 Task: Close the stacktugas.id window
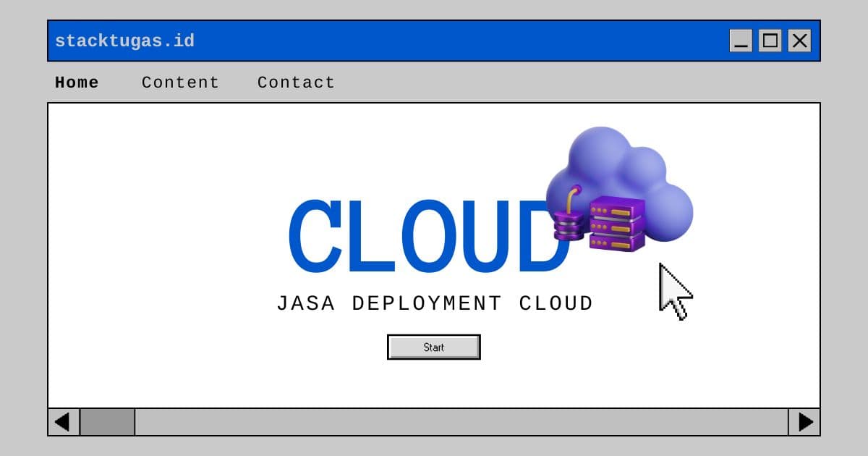click(x=799, y=41)
